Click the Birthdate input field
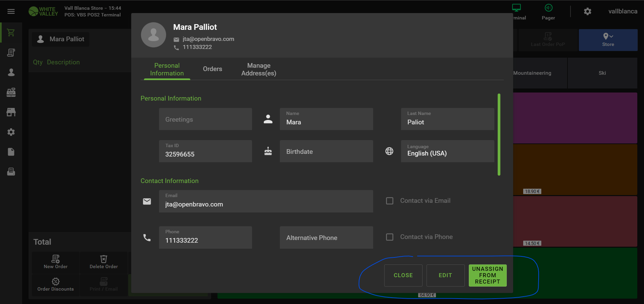644x304 pixels. (326, 151)
